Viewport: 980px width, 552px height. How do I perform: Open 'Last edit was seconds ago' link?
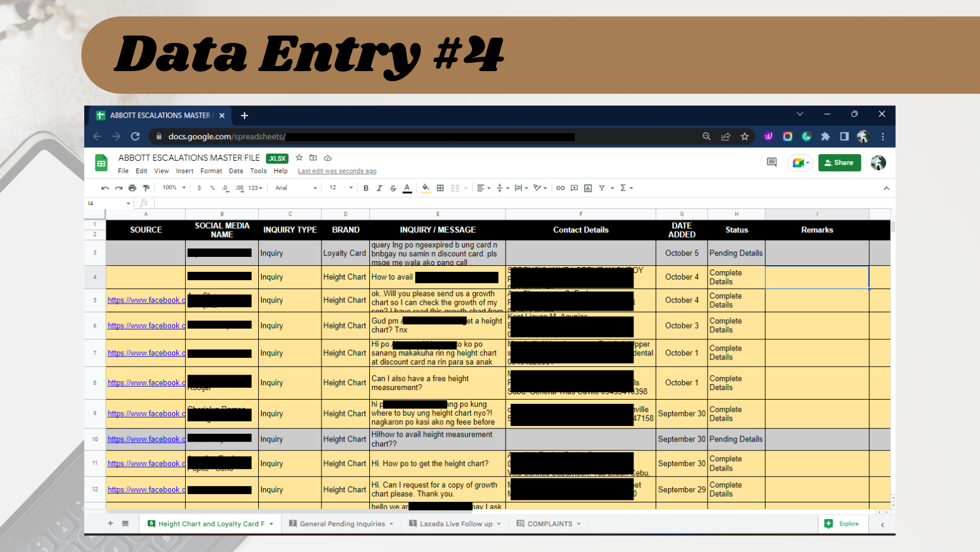click(x=337, y=171)
